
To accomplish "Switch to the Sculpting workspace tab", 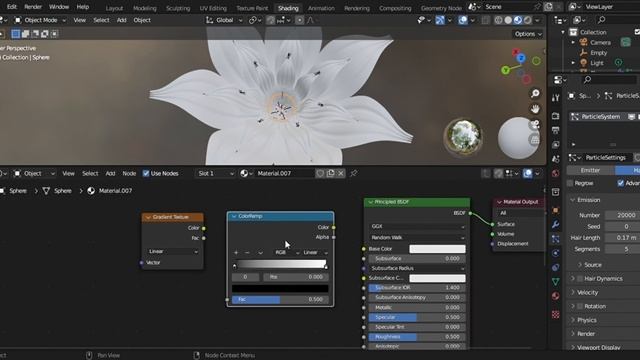I will (178, 8).
